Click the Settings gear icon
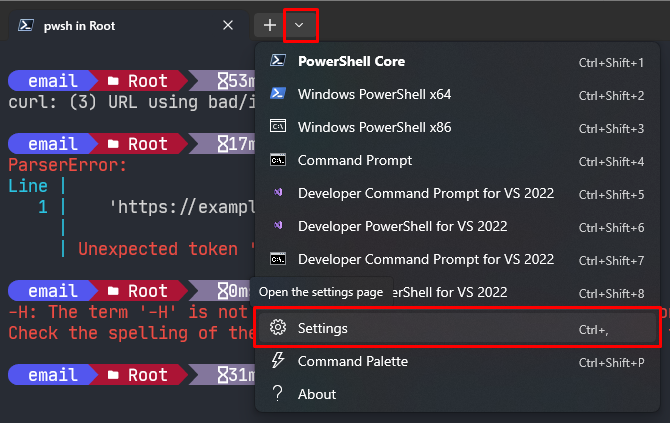The height and width of the screenshot is (423, 670). pyautogui.click(x=278, y=327)
